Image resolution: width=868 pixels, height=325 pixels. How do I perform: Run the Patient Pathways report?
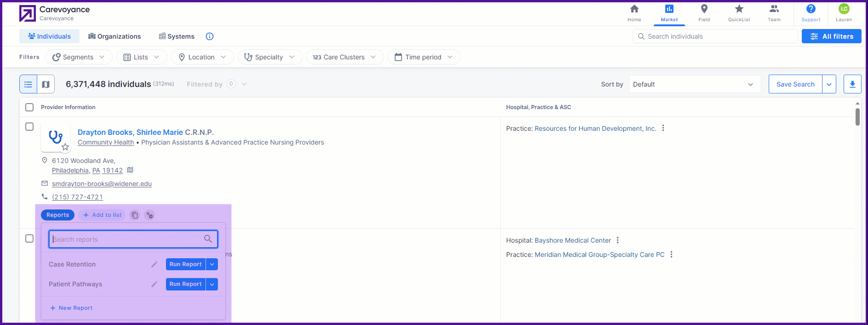pyautogui.click(x=185, y=284)
